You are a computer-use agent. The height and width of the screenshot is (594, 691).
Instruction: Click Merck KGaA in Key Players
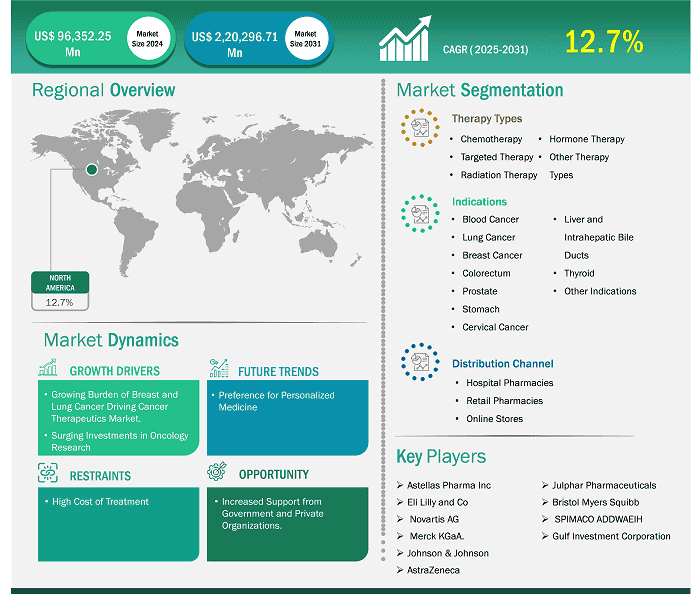[437, 536]
